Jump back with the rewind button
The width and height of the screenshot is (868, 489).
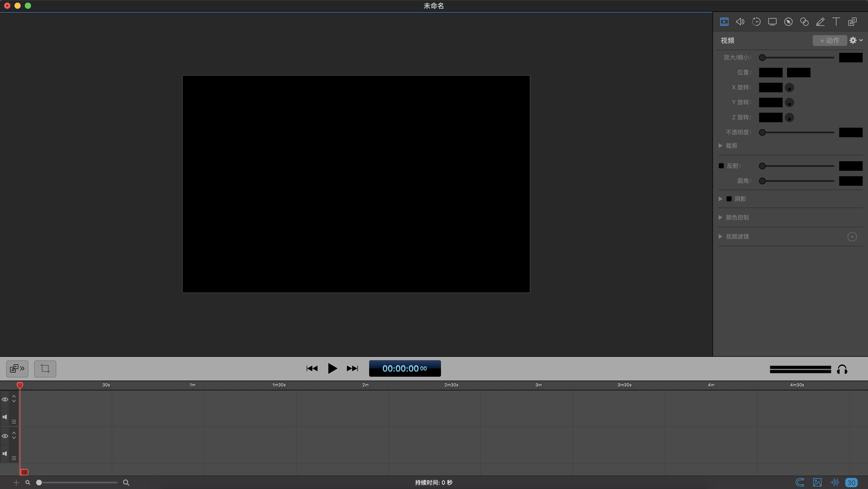tap(312, 368)
